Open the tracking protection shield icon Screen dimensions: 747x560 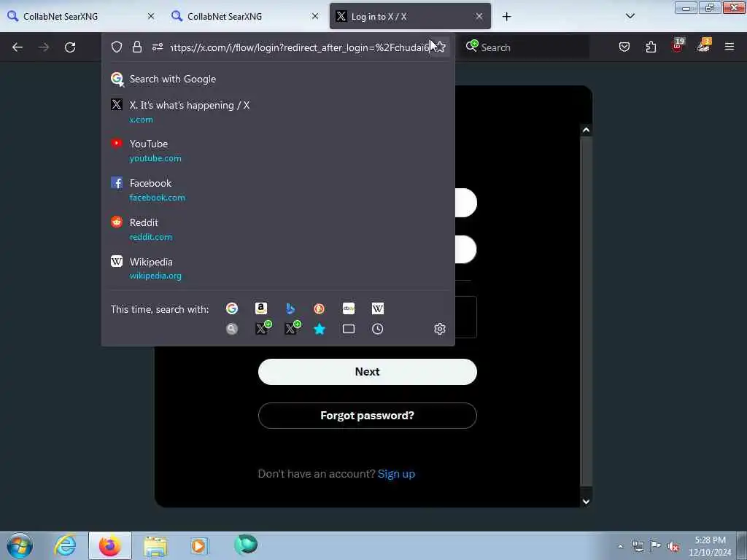point(117,47)
